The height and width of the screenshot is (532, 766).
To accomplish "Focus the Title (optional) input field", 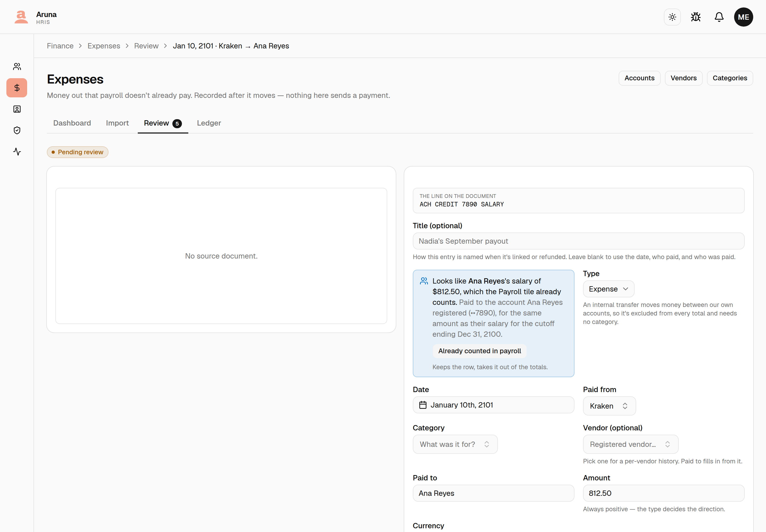I will pyautogui.click(x=578, y=241).
